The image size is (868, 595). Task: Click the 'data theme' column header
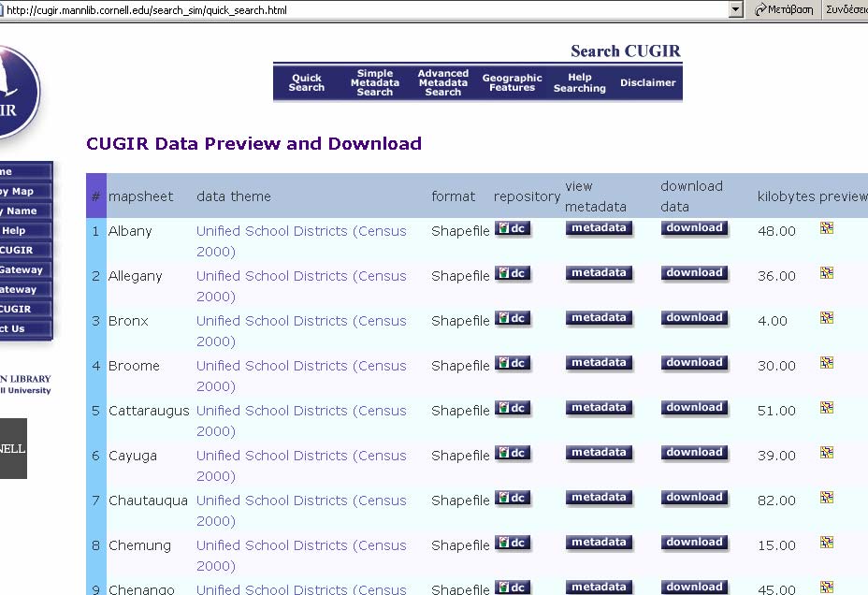click(x=234, y=196)
